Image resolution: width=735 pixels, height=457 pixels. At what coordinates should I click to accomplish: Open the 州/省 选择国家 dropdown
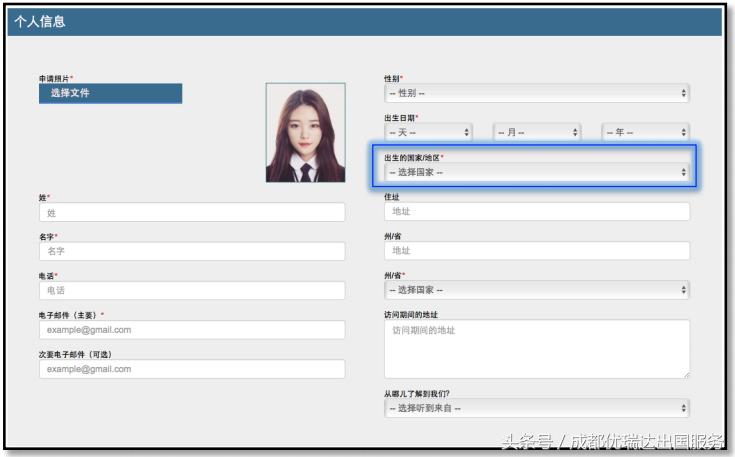(x=537, y=290)
